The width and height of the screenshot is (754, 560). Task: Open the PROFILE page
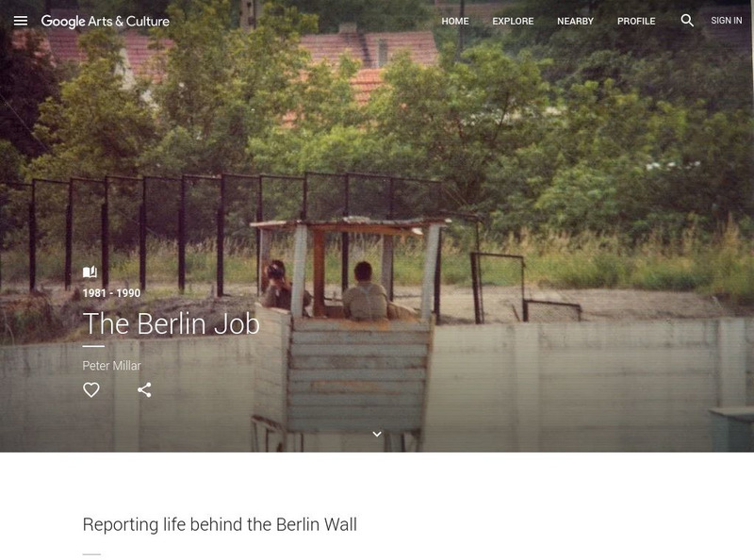(x=636, y=21)
